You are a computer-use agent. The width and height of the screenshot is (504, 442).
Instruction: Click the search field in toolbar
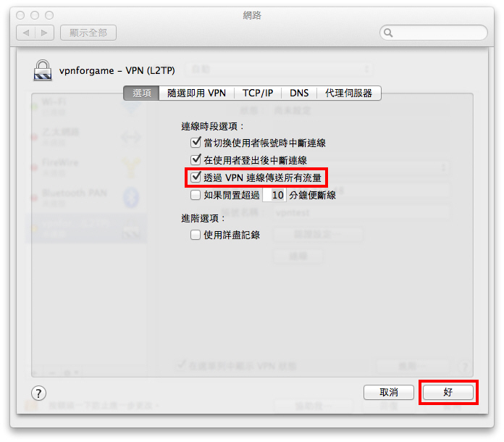(434, 33)
